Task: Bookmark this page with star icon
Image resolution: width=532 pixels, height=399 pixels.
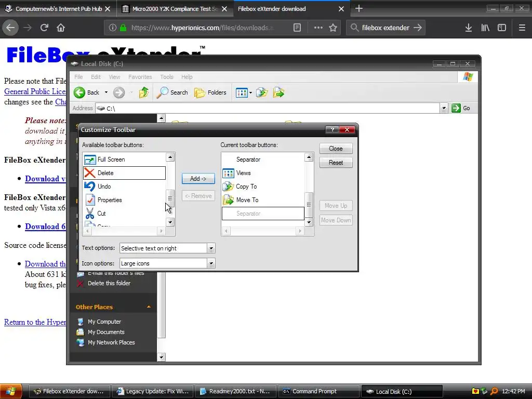Action: [333, 28]
